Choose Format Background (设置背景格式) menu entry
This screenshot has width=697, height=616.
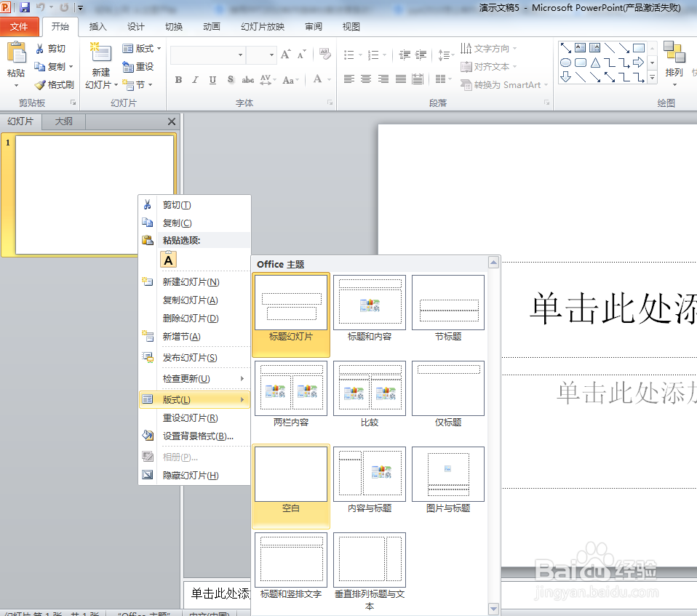click(x=198, y=436)
